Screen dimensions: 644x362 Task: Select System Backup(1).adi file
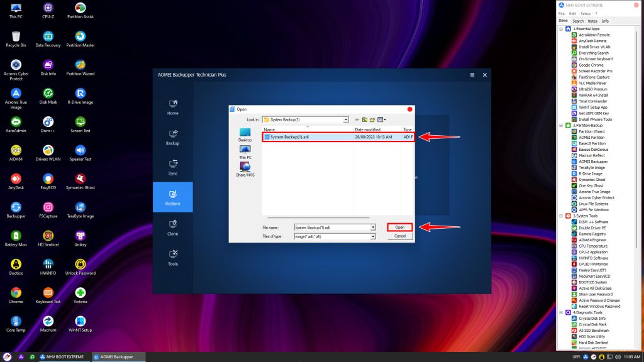point(338,137)
